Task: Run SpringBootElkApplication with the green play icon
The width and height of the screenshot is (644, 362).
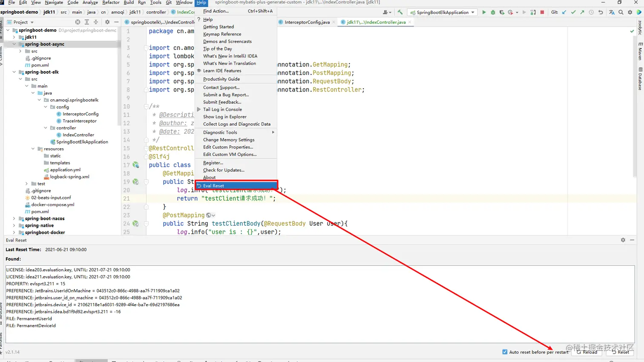Action: (484, 12)
